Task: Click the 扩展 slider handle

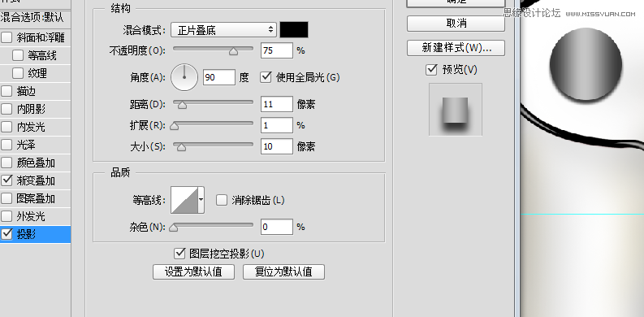Action: (x=174, y=126)
